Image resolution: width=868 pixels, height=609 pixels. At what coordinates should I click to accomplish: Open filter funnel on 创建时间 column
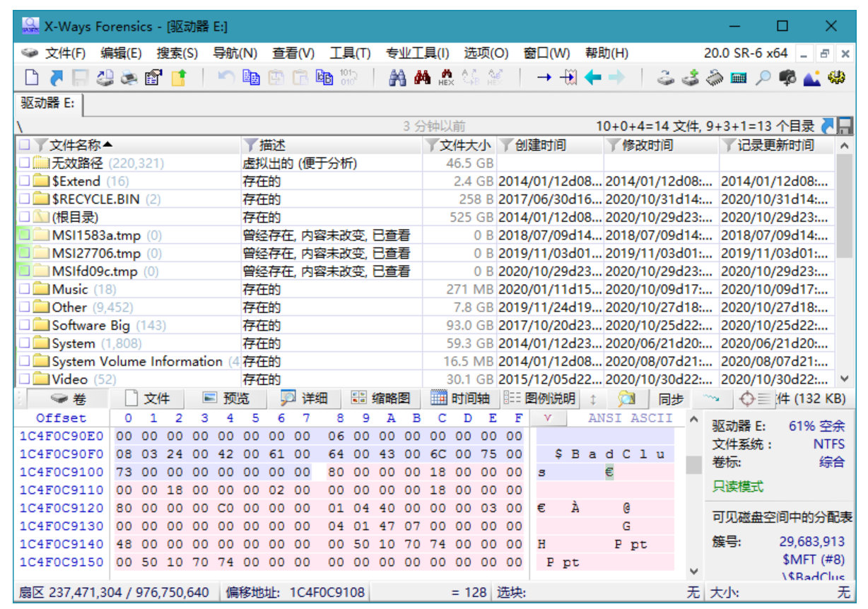pos(506,146)
